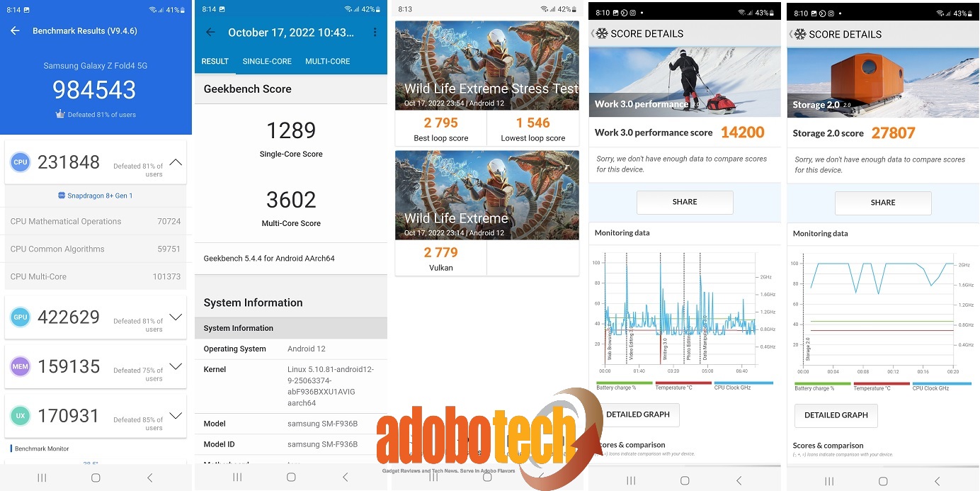980x491 pixels.
Task: Tap the Lowest loop score 1 546
Action: coord(533,123)
